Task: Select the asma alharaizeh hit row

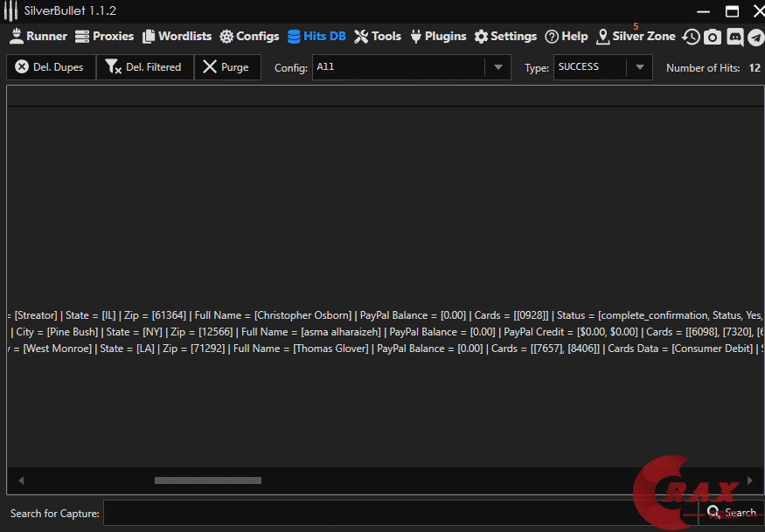Action: click(386, 332)
